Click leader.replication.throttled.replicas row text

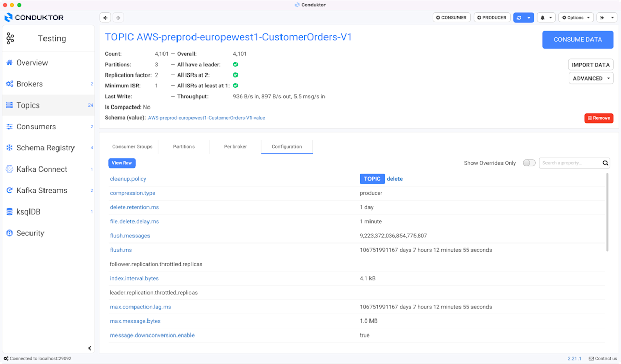click(x=154, y=293)
